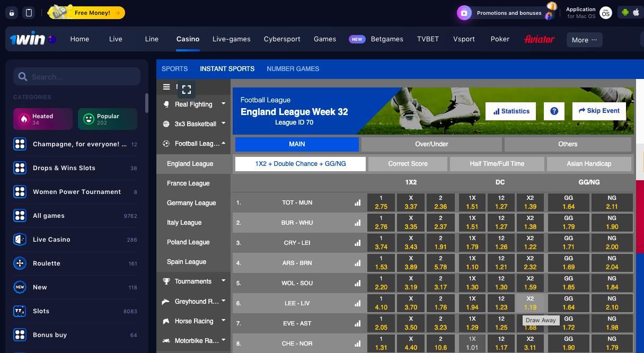Open stats icon for LEE - LIV
Screen dimensions: 644x353
tap(358, 303)
